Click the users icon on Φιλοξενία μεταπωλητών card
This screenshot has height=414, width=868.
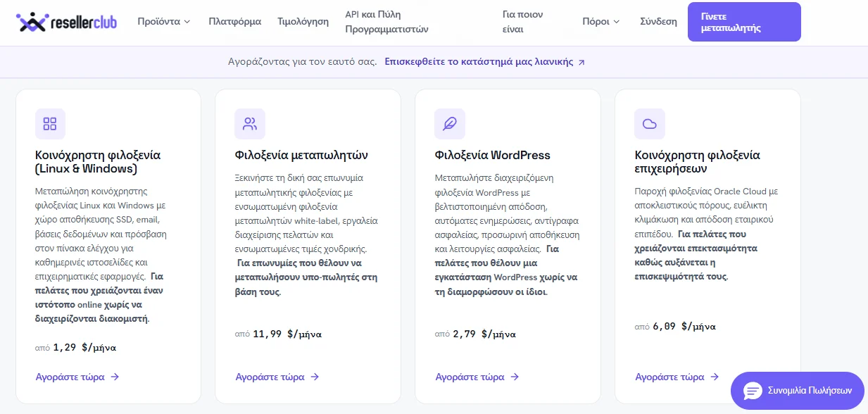pos(250,124)
